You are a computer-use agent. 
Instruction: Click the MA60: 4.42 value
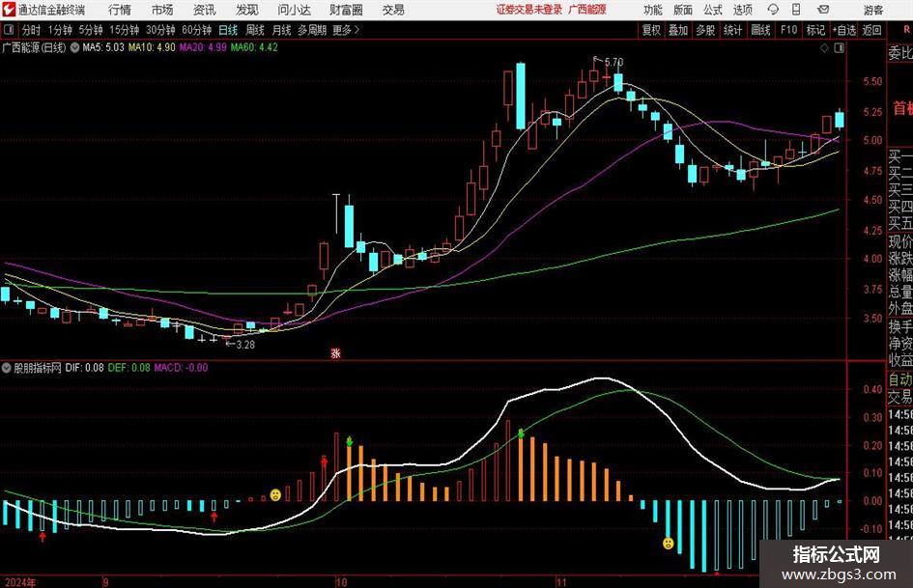point(254,47)
